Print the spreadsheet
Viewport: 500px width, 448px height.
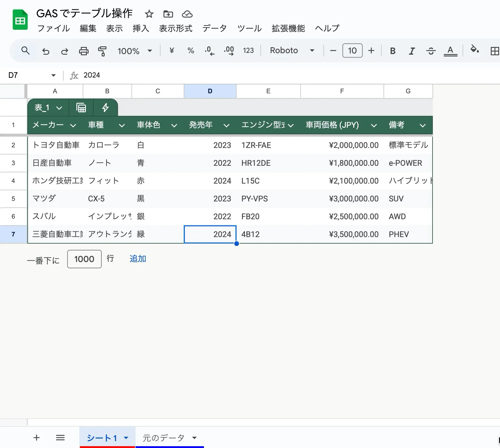(x=84, y=51)
